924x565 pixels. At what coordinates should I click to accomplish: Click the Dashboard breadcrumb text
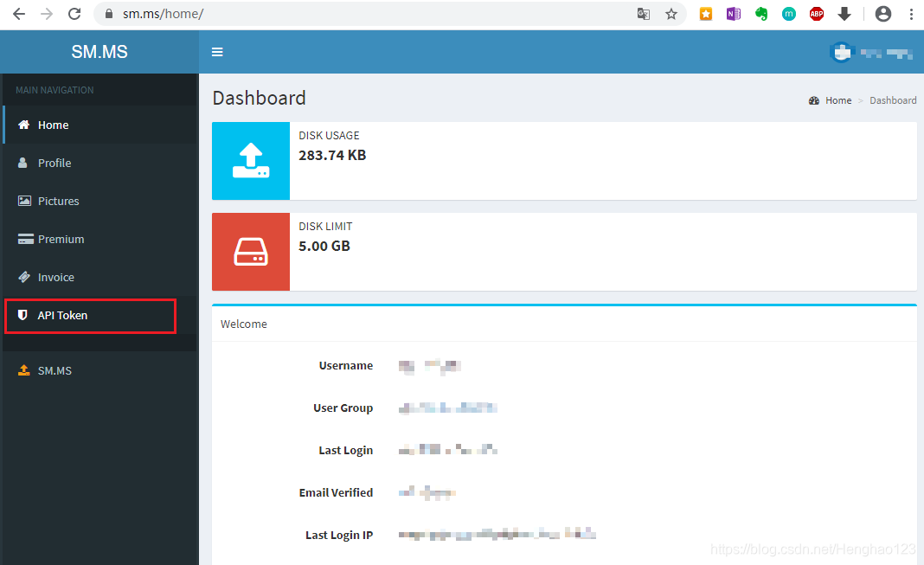(x=893, y=100)
